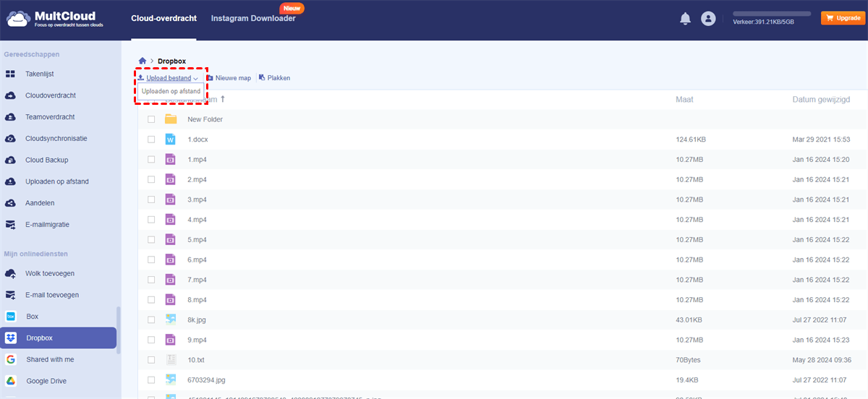Screen dimensions: 868x399
Task: Sort by the file name arrow
Action: tap(223, 99)
